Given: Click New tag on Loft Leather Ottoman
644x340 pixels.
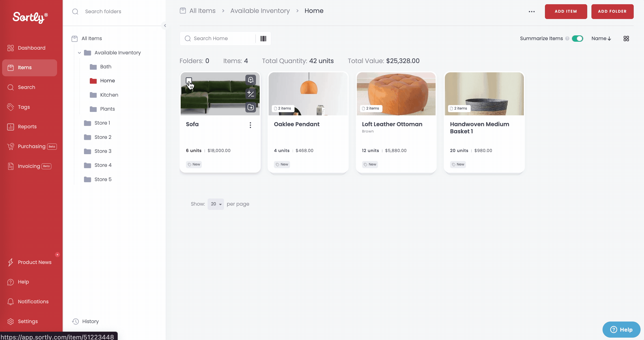Looking at the screenshot, I should tap(370, 164).
